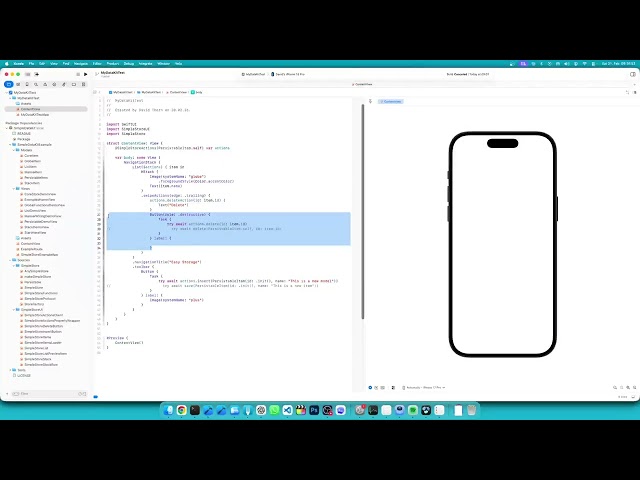Toggle the navigator sidebar visibility
Screen dimensions: 640x480
point(28,74)
